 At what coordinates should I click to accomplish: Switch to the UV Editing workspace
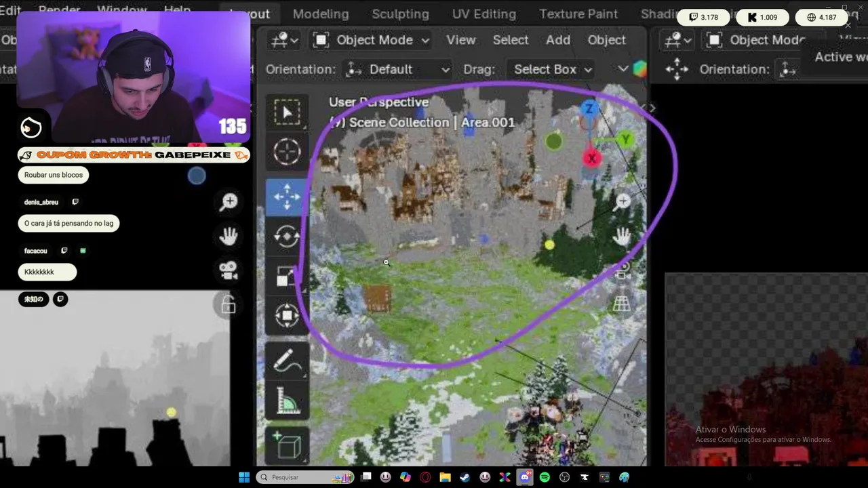click(484, 14)
